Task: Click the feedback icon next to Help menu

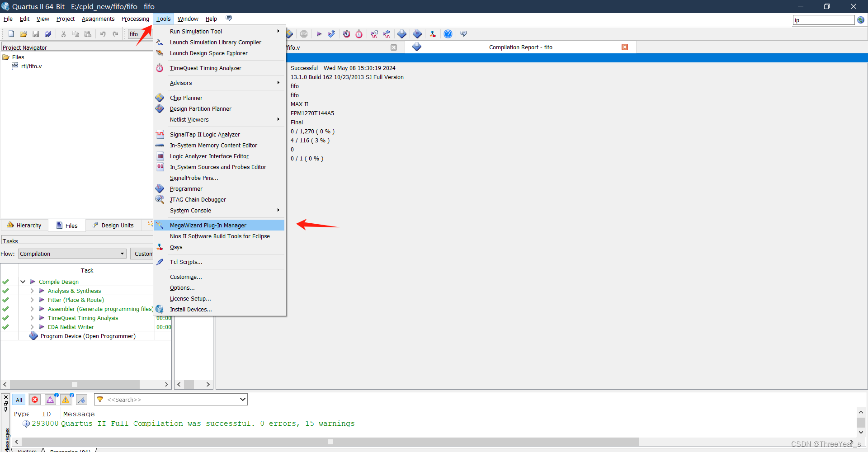Action: [x=229, y=19]
